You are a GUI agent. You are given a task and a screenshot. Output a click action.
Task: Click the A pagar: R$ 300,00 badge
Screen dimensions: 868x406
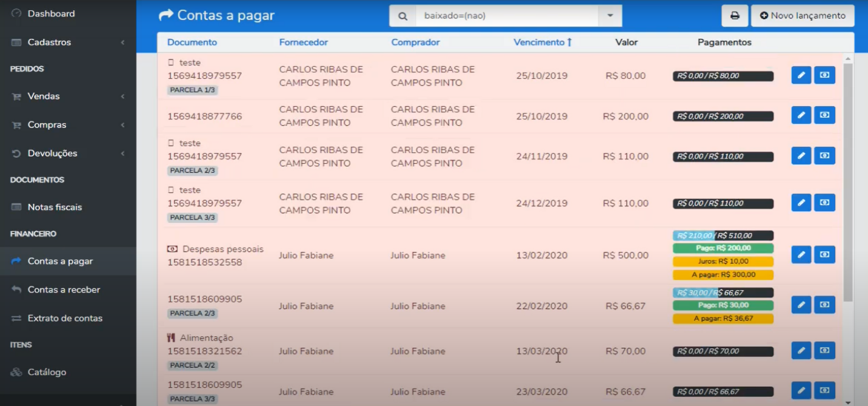(x=723, y=274)
